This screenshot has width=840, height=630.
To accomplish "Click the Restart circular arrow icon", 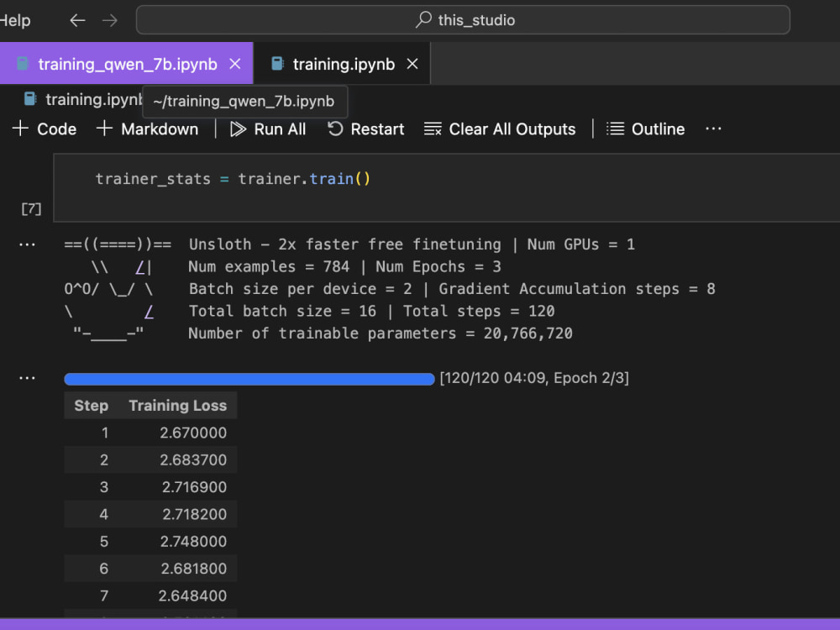I will point(335,129).
